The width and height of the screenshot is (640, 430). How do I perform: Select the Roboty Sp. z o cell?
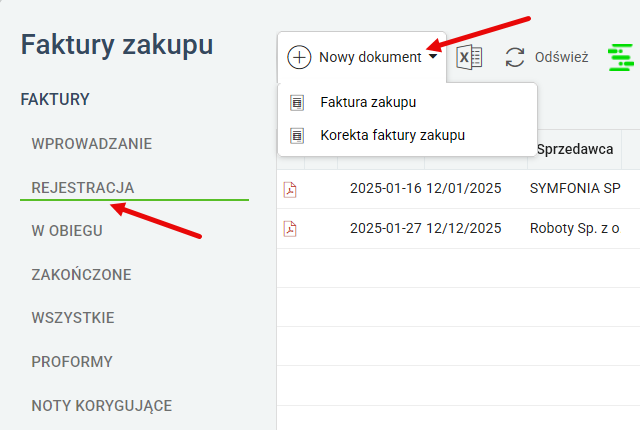(575, 228)
